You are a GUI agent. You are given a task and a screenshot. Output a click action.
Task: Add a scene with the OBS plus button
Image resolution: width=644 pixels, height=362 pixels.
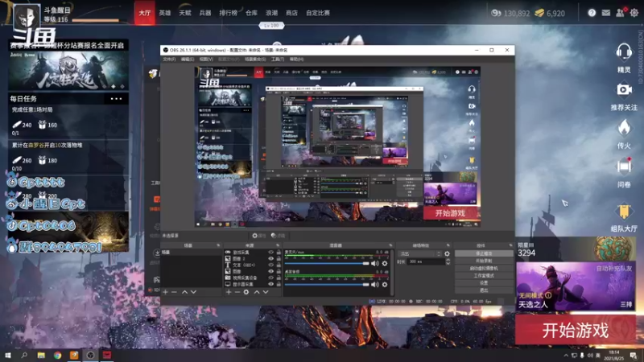(x=165, y=292)
